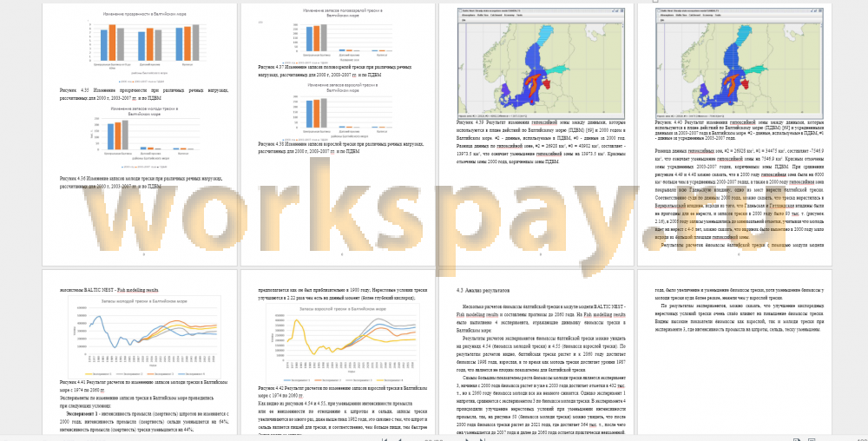Image resolution: width=868 pixels, height=441 pixels.
Task: Click the caption 'Рисунок 4.38'
Action: pos(273,143)
